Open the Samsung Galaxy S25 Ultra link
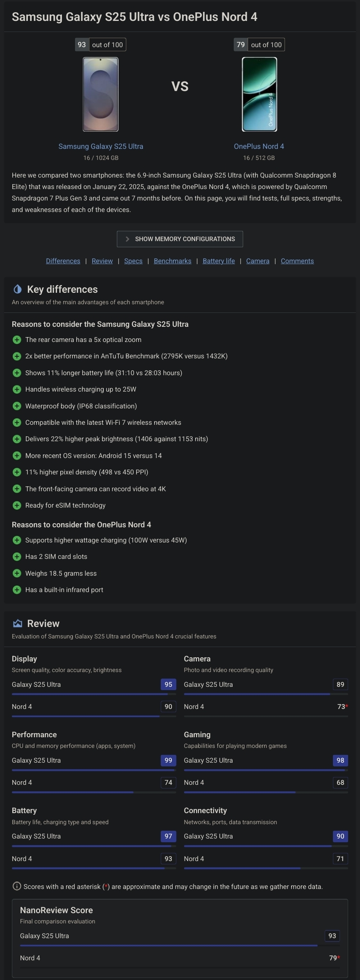360x980 pixels. click(x=101, y=146)
